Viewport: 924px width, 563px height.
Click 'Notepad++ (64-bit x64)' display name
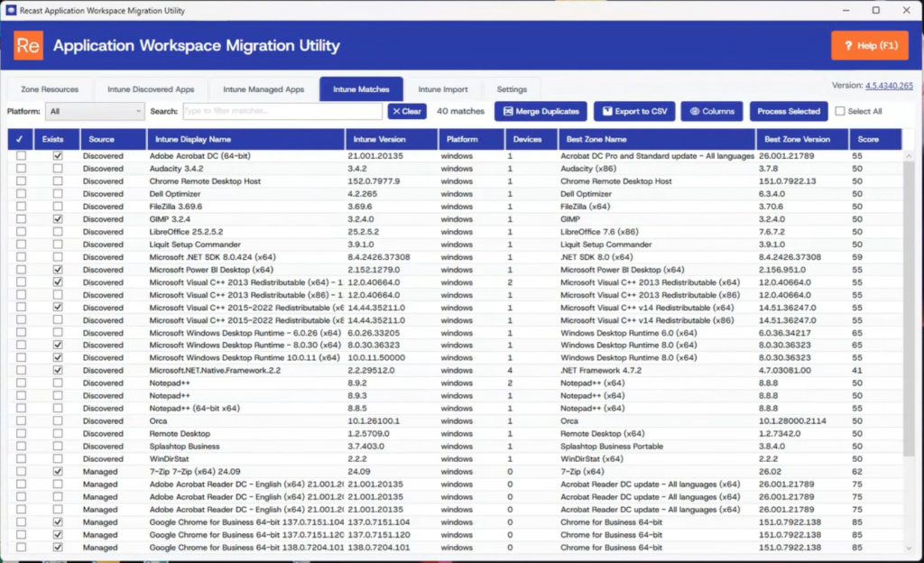tap(195, 409)
